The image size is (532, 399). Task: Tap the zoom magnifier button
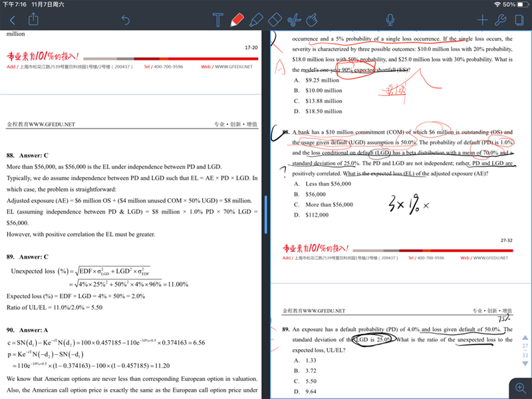coord(521,388)
